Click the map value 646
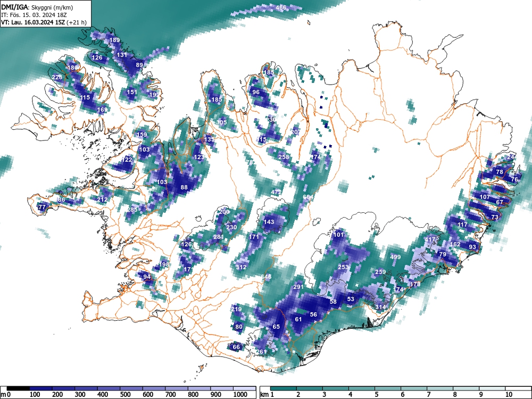 pos(267,277)
